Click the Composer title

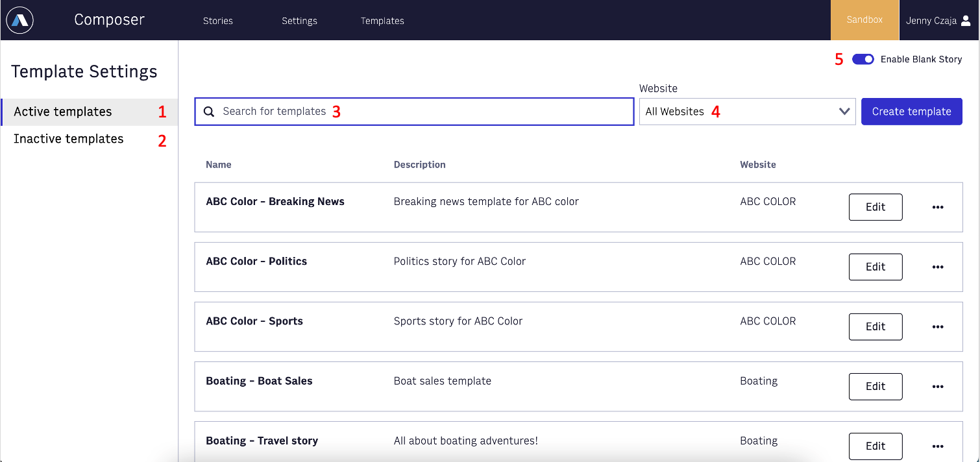(x=109, y=20)
